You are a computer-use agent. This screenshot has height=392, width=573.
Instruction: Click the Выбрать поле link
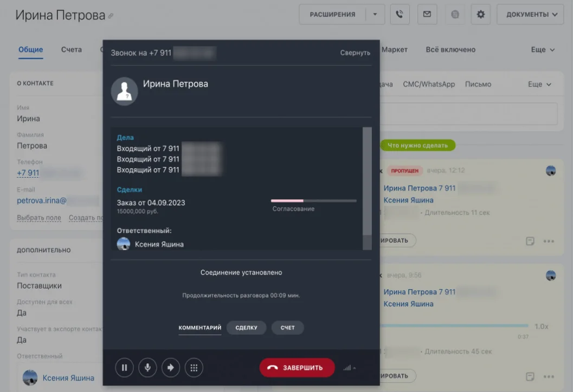[38, 218]
